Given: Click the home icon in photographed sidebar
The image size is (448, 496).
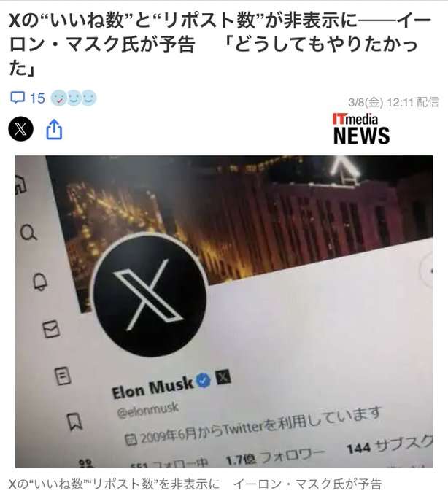Looking at the screenshot, I should (x=21, y=183).
